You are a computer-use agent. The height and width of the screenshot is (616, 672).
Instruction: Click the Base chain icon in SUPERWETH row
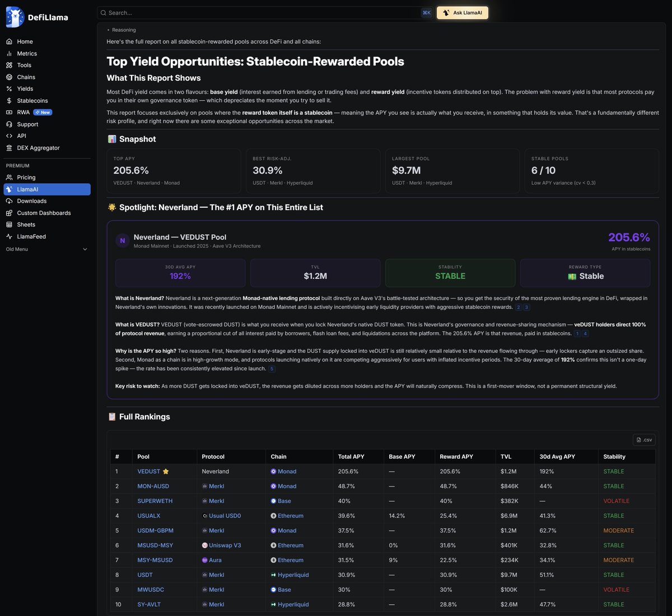pyautogui.click(x=273, y=501)
